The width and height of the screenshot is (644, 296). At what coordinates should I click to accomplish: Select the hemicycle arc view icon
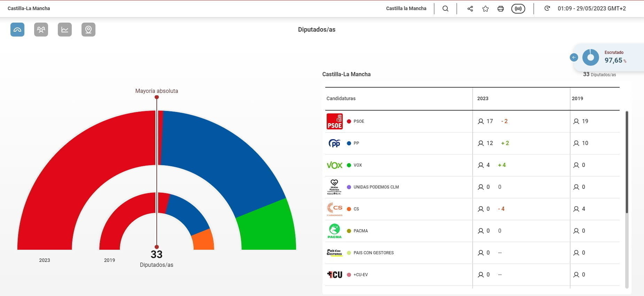(17, 30)
